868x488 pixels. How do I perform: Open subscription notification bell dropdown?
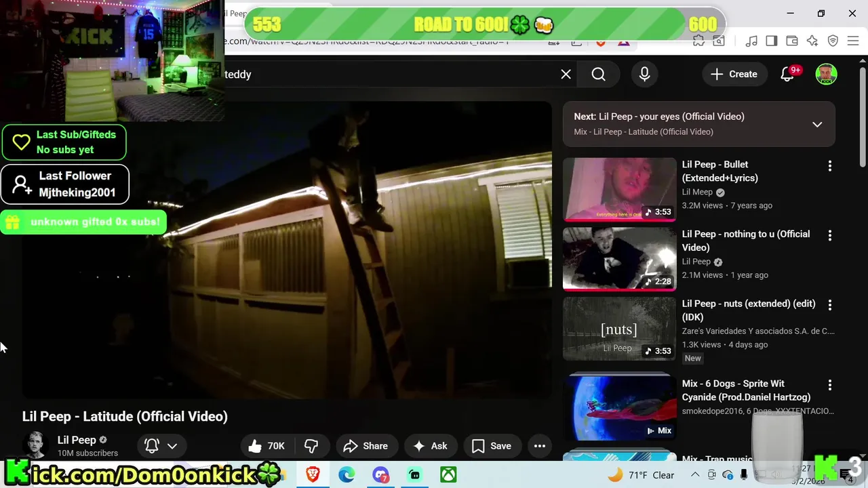click(161, 446)
